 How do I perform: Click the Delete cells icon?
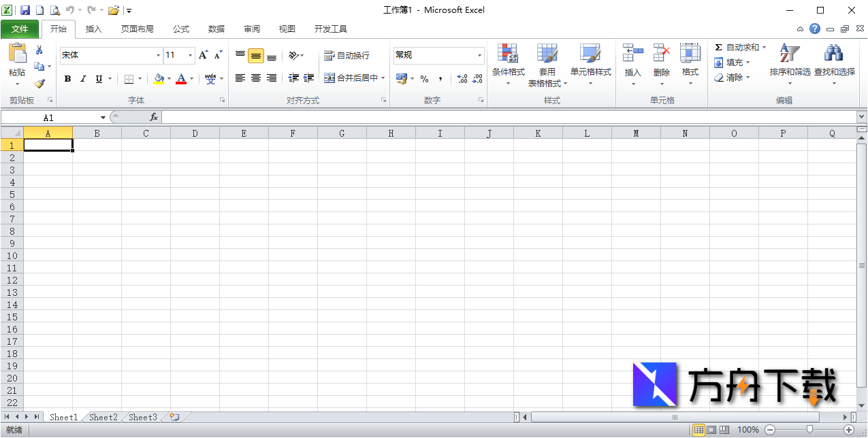661,61
